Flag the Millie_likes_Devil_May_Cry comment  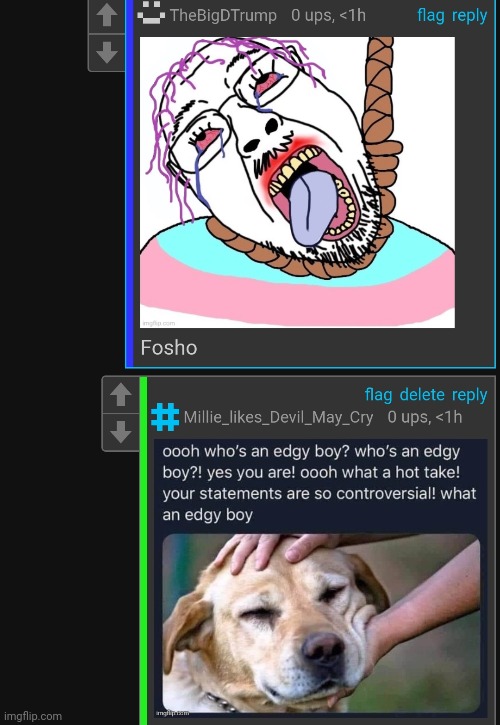378,394
